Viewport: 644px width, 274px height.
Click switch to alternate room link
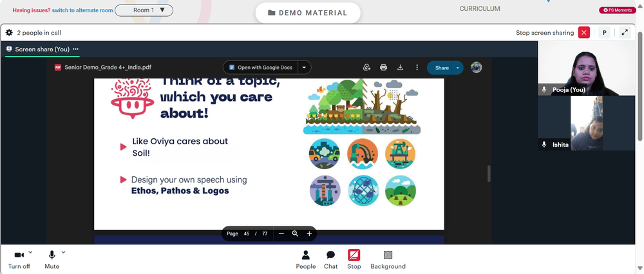[82, 10]
